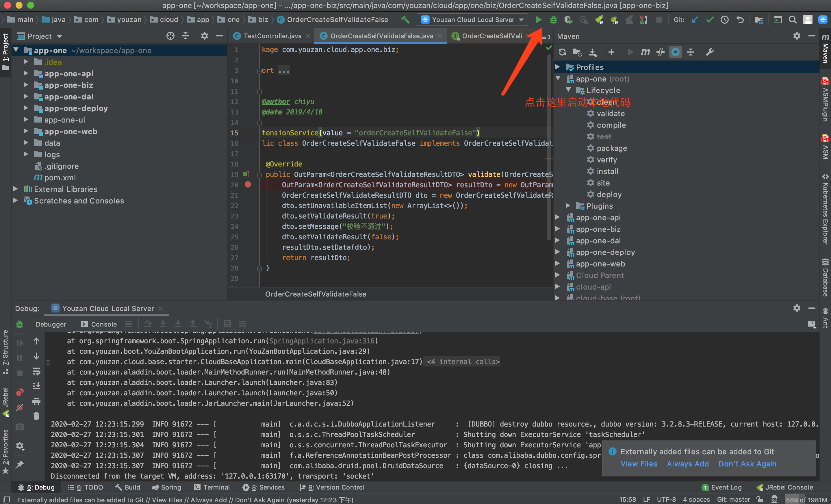This screenshot has width=831, height=504.
Task: Click Always Add link
Action: pyautogui.click(x=688, y=464)
